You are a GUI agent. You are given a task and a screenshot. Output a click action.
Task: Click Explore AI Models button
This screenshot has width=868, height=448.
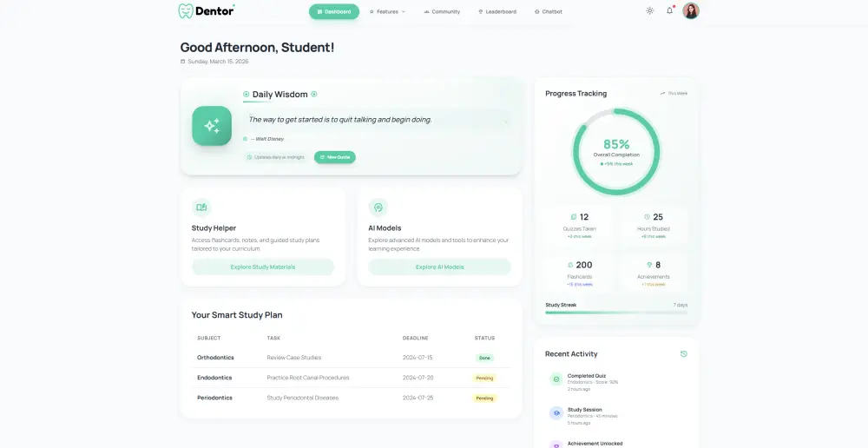439,267
